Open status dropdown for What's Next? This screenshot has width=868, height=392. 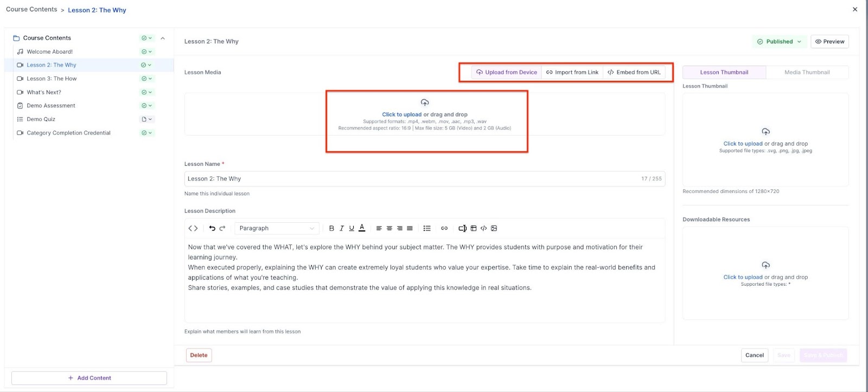[146, 92]
